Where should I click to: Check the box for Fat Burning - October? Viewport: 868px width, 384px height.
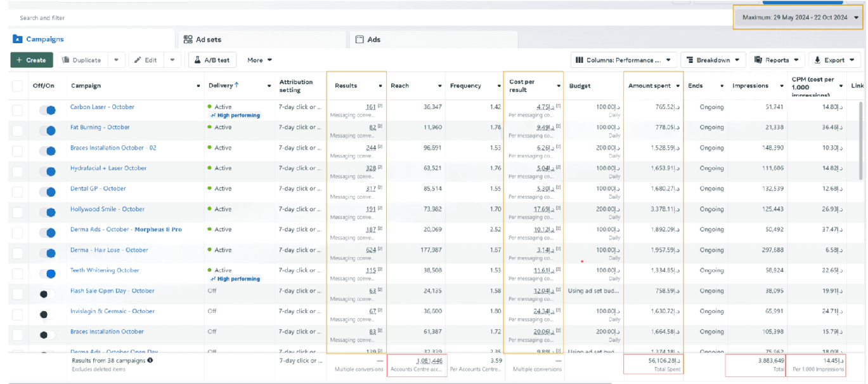(x=17, y=131)
